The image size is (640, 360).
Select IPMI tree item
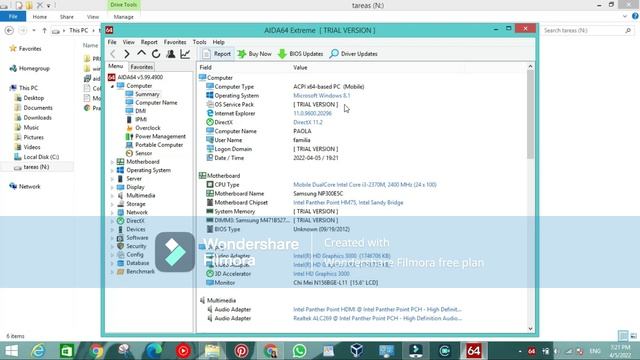[141, 120]
